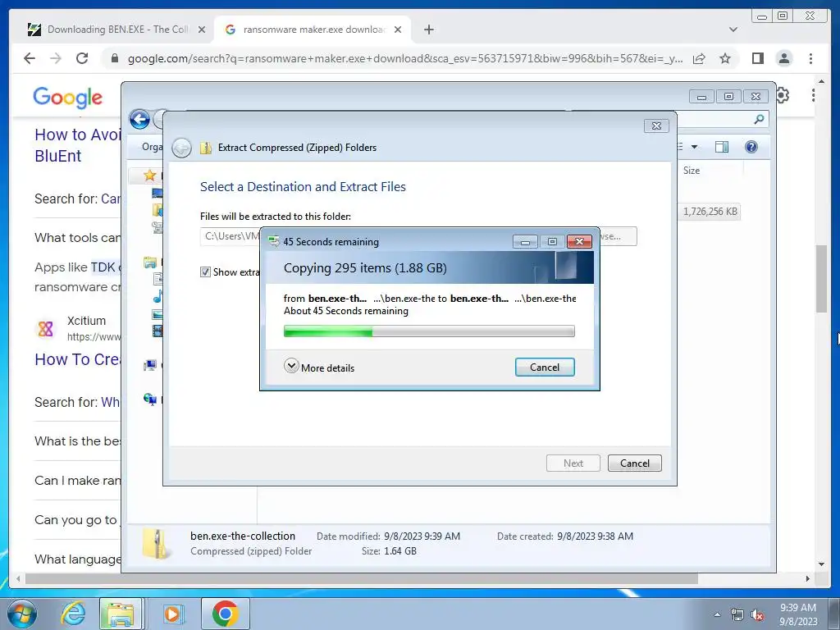The image size is (840, 630).
Task: Open the Chrome three-dot menu
Action: click(x=810, y=58)
